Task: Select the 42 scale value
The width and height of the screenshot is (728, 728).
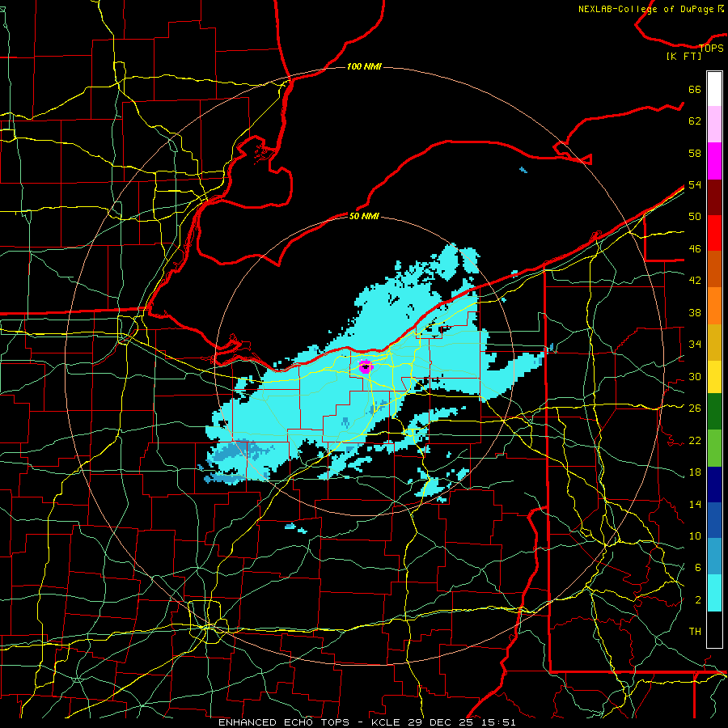Action: [695, 281]
